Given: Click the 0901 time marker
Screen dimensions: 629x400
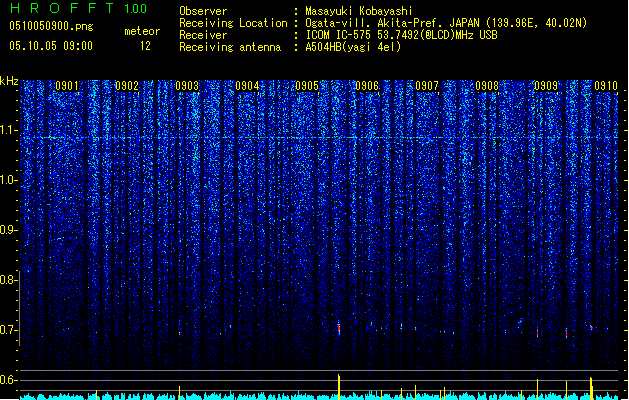Looking at the screenshot, I should 67,86.
